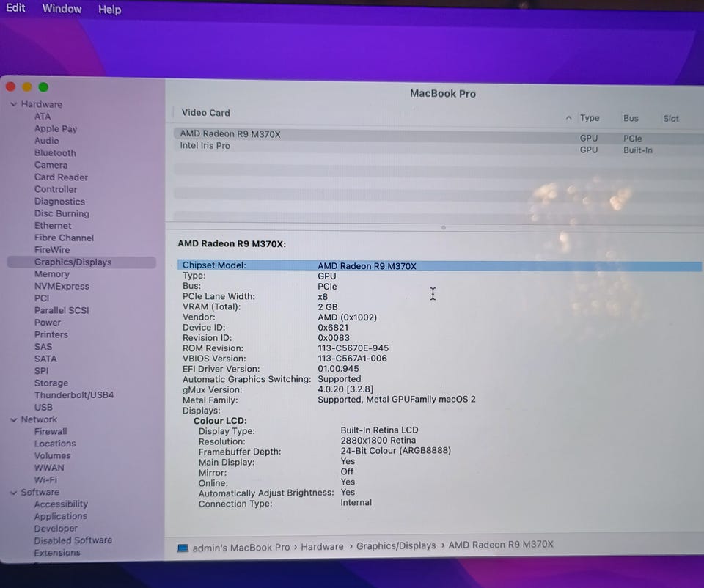The image size is (704, 588).
Task: Toggle the Video Card column sort arrow
Action: [x=568, y=117]
